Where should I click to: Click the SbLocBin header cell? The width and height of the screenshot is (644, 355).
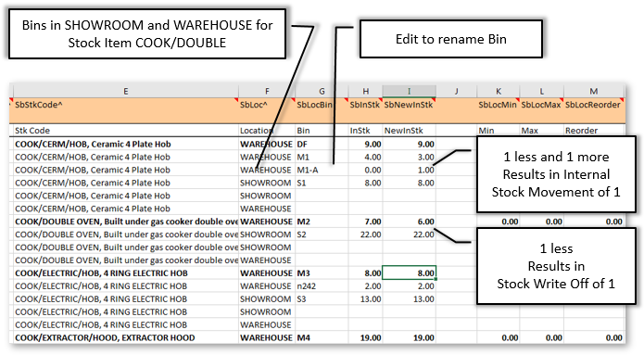click(322, 110)
